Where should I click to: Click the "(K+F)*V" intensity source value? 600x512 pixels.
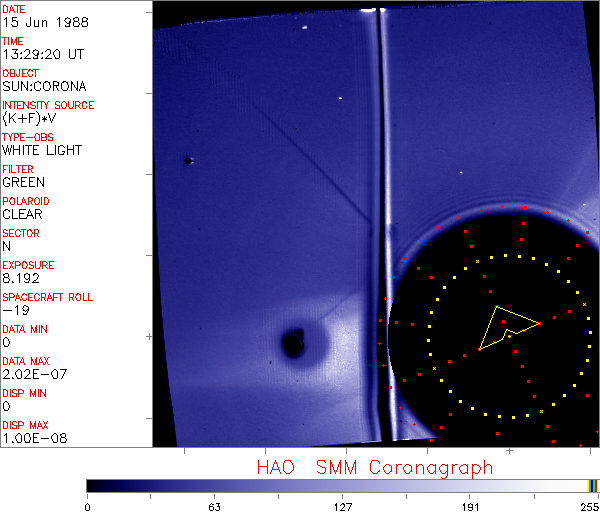(x=29, y=118)
